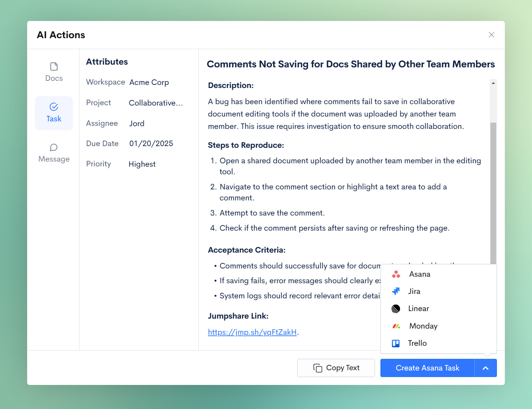Close the AI Actions dialog

[x=491, y=35]
